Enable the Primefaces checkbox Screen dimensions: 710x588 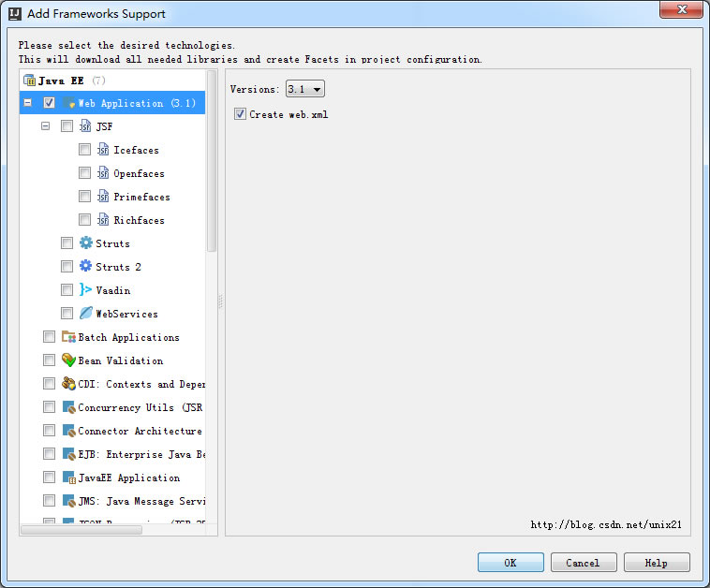(84, 197)
